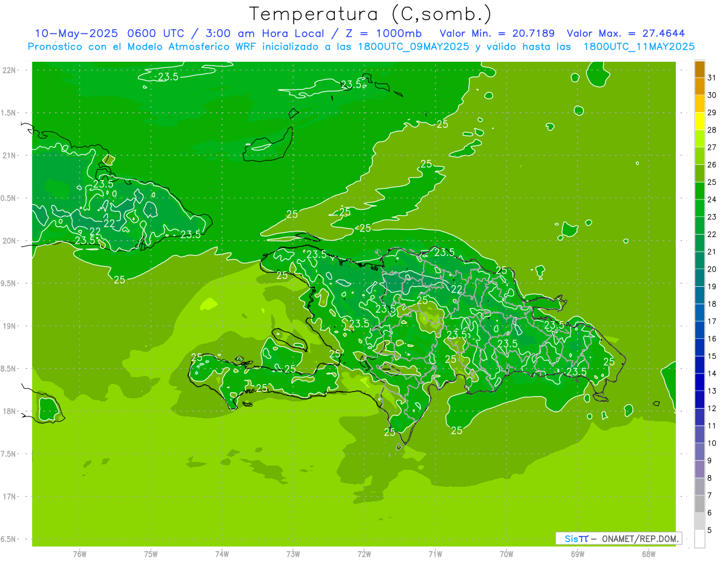728x562 pixels.
Task: Click the yellow colorbar segment between 28 and 29
Action: [x=699, y=121]
